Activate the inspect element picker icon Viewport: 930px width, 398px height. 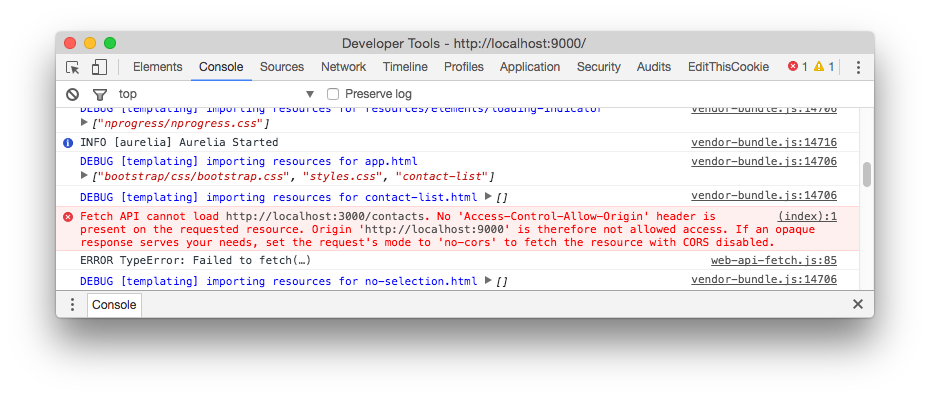point(73,67)
